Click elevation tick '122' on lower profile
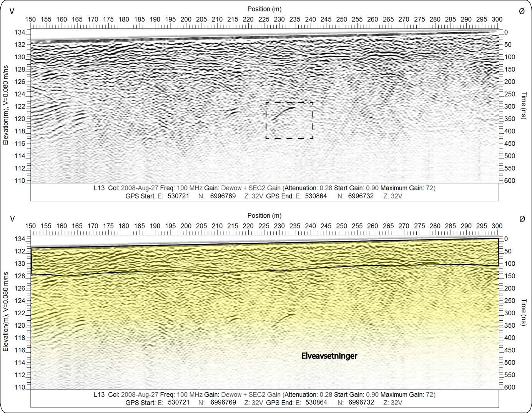 20,313
